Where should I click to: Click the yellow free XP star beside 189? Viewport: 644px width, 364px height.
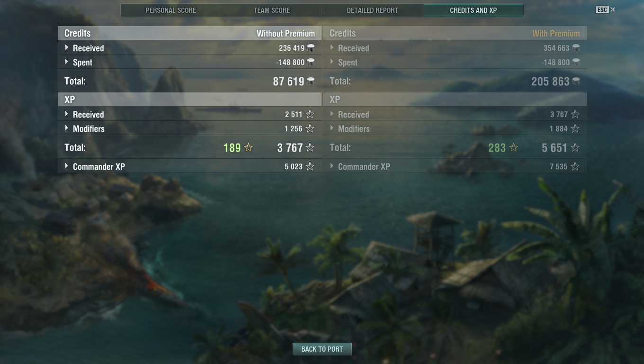(x=248, y=148)
